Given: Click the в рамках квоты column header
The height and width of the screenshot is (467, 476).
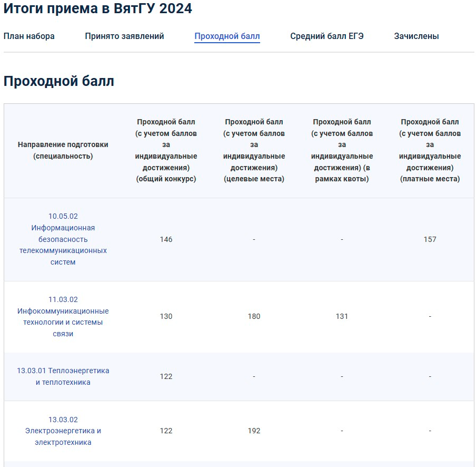Looking at the screenshot, I should [x=342, y=150].
